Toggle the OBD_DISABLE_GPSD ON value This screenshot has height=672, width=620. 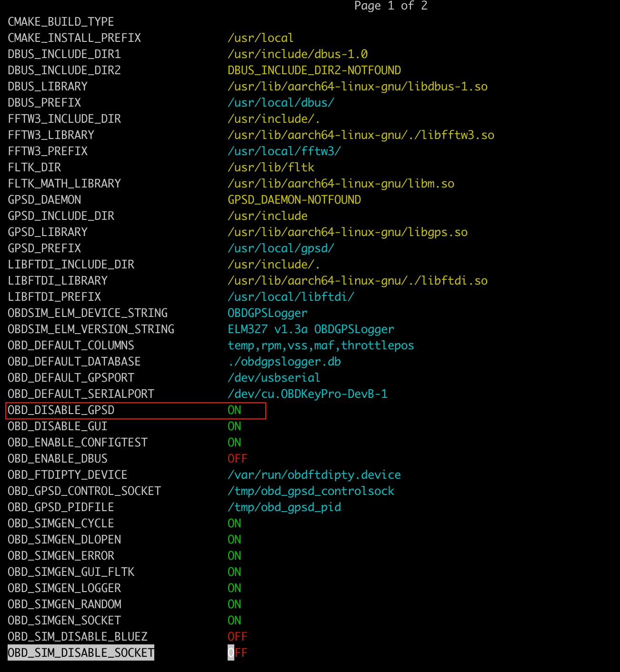234,410
